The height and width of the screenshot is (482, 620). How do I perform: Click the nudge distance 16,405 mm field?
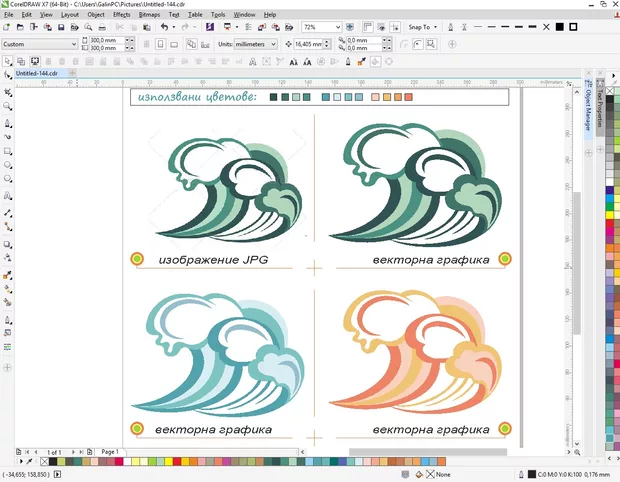(x=308, y=44)
